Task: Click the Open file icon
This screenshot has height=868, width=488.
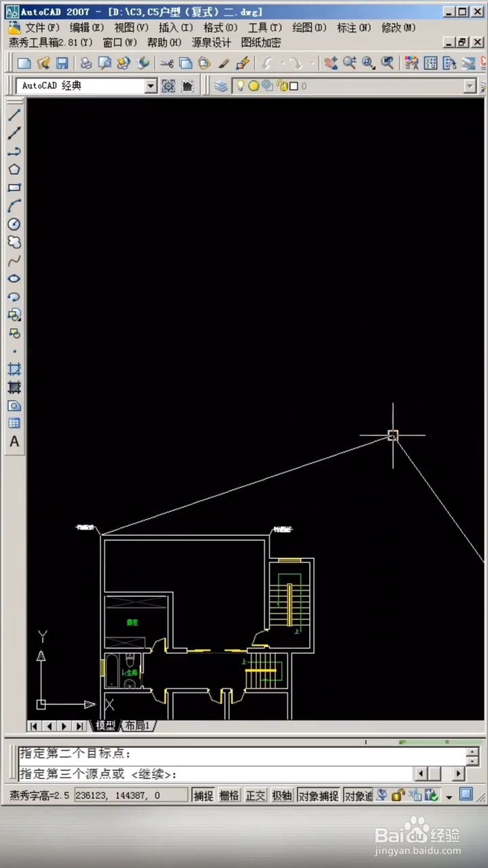Action: click(43, 64)
